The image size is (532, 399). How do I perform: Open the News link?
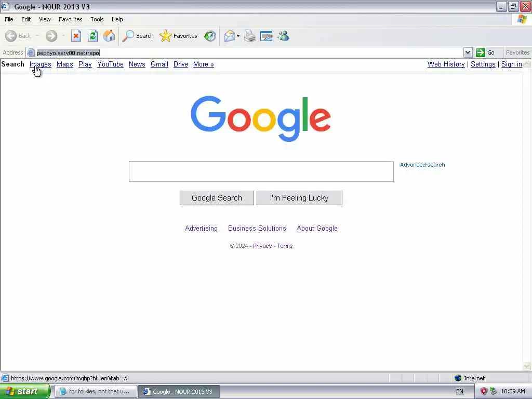pos(137,64)
